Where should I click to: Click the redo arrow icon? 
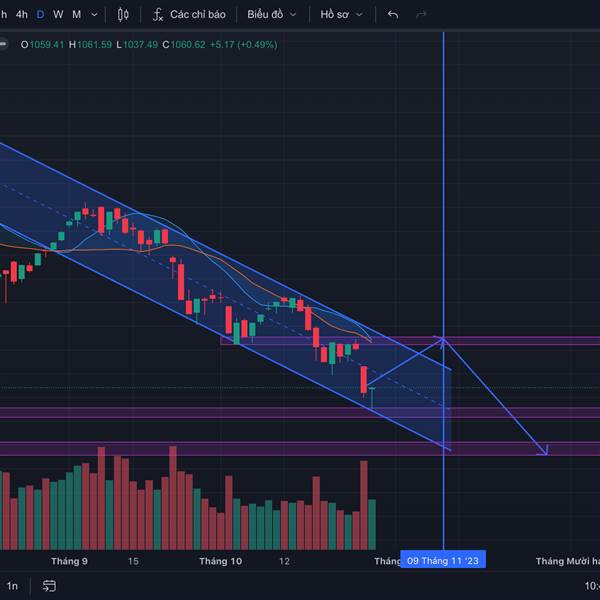click(x=421, y=15)
